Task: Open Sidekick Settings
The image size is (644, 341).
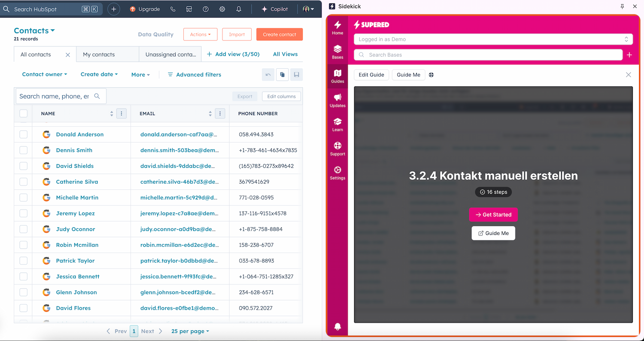Action: pos(337,173)
